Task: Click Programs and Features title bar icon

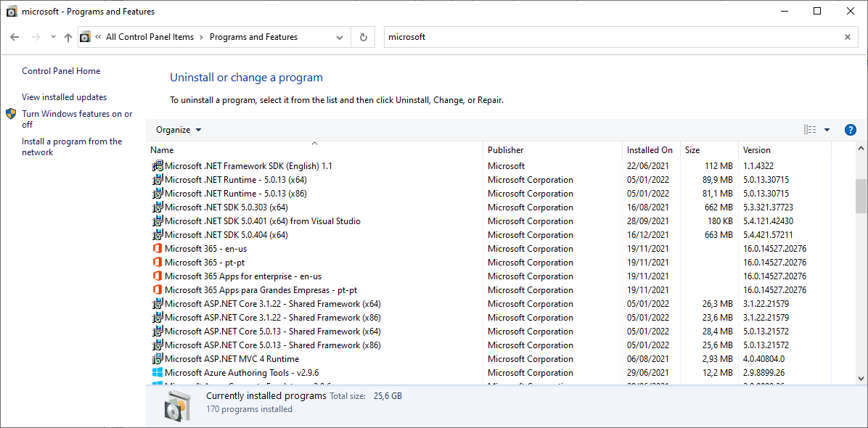Action: 11,12
